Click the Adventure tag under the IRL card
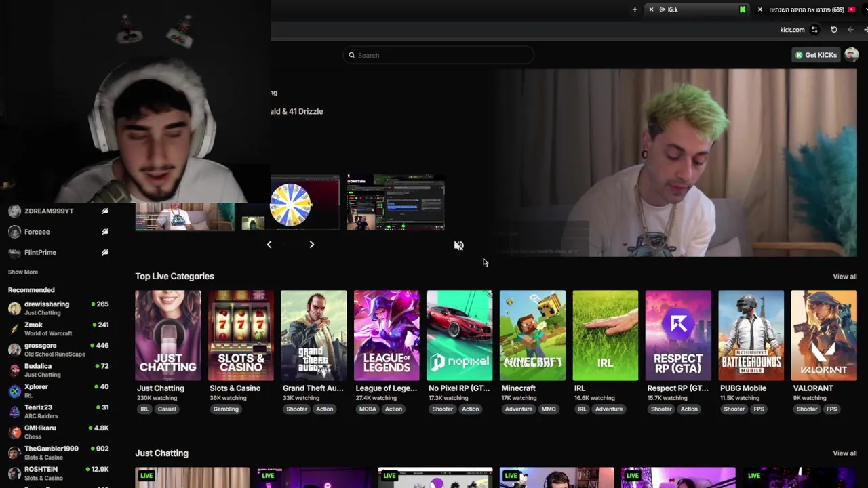The height and width of the screenshot is (488, 868). (608, 409)
